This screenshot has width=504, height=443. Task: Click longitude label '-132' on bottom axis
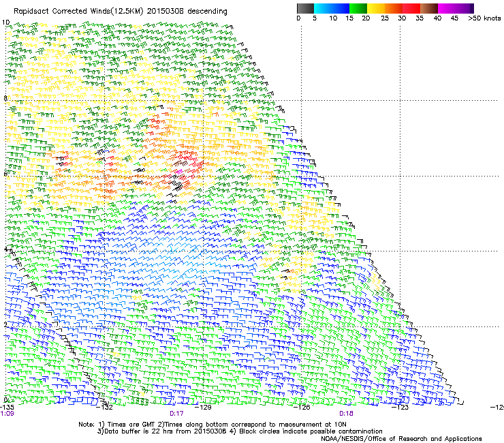105,408
